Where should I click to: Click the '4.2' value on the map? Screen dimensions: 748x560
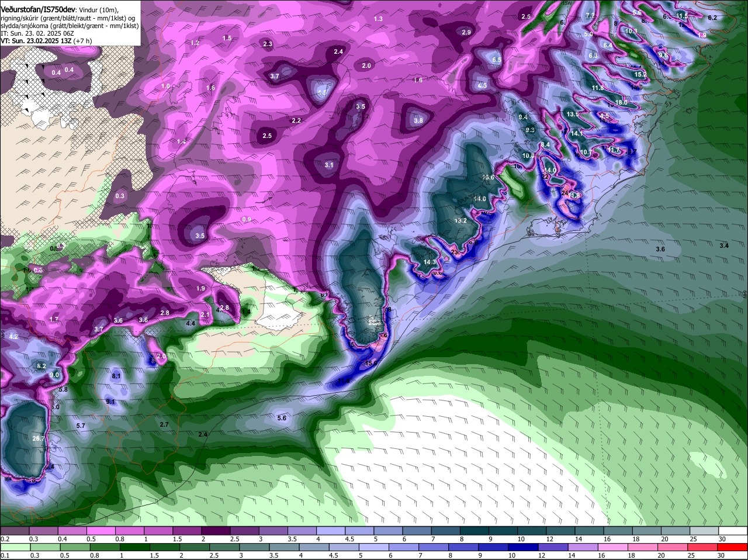coord(13,337)
